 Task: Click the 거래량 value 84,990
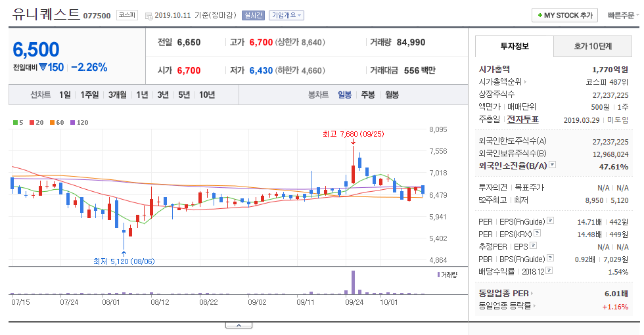[411, 42]
